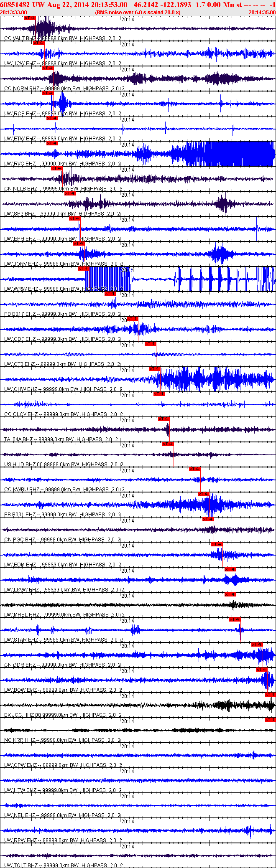The width and height of the screenshot is (276, 868).
Task: Click the 'UW JCW EHZ' station label
Action: 20,63
